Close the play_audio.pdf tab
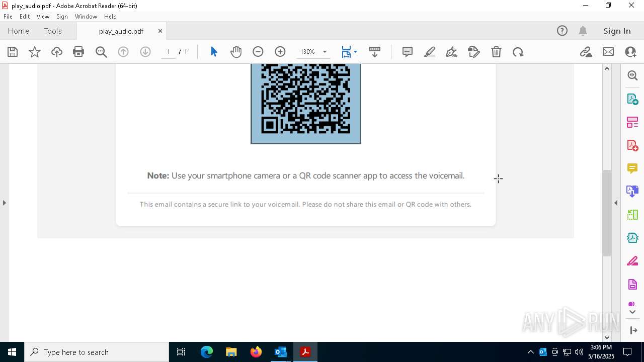644x362 pixels. (x=160, y=31)
